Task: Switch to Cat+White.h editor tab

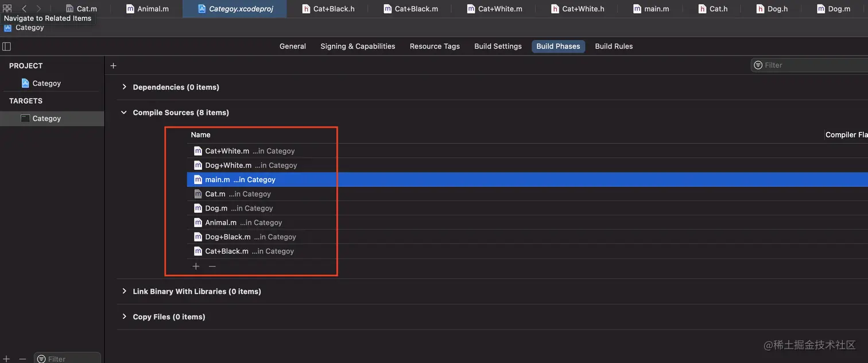Action: pyautogui.click(x=578, y=9)
